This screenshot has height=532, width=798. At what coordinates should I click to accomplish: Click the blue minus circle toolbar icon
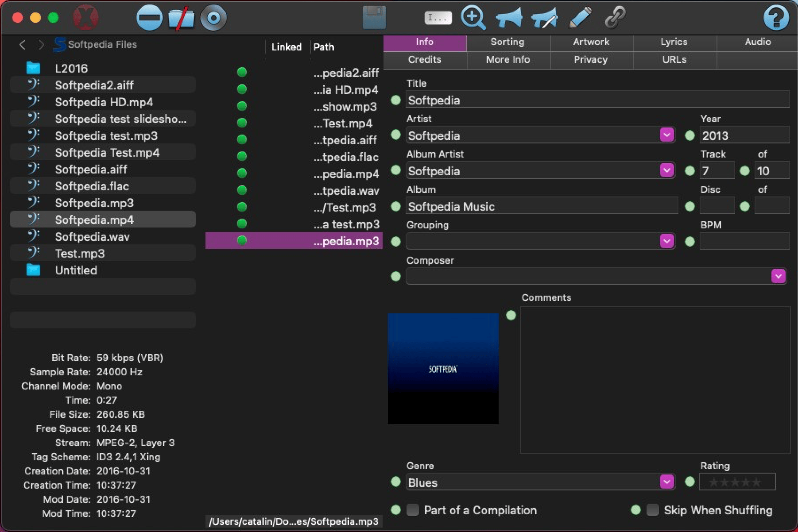click(149, 18)
